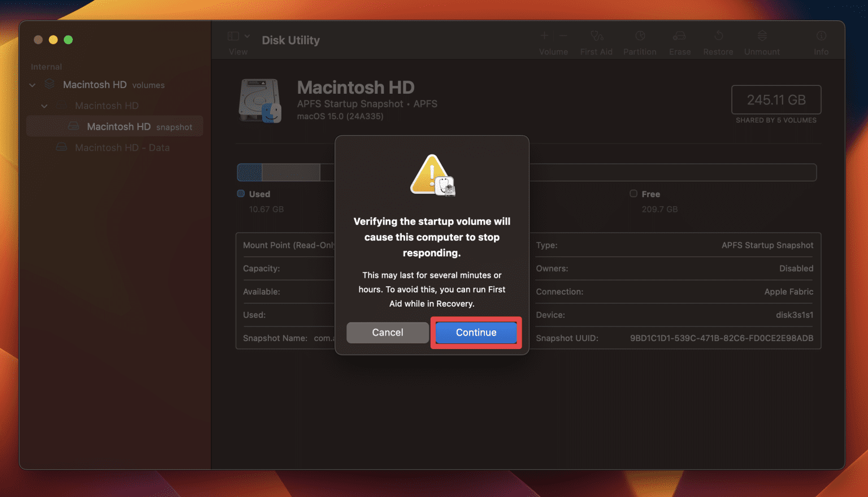Select the Erase toolbar icon
This screenshot has height=497, width=868.
click(x=679, y=36)
